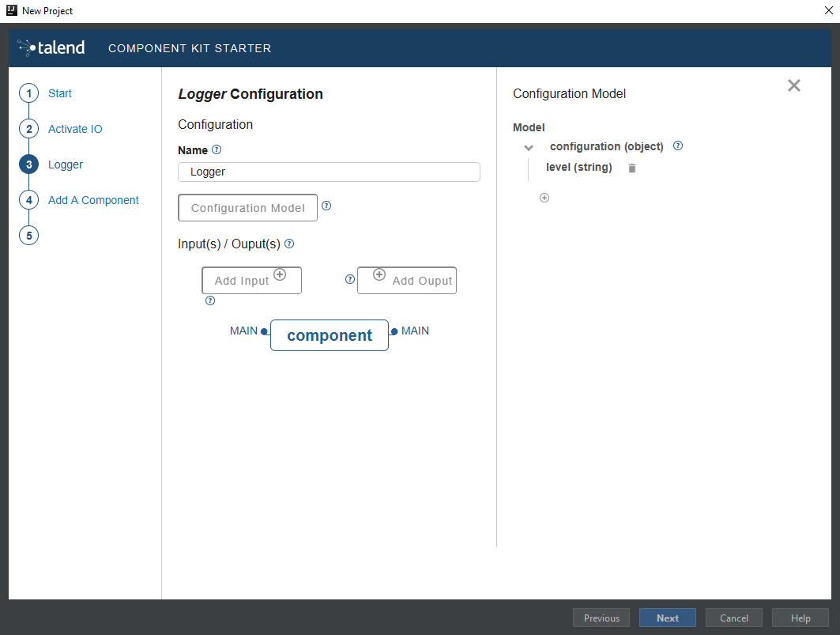Collapse the configuration (object) tree node
840x635 pixels.
click(528, 147)
